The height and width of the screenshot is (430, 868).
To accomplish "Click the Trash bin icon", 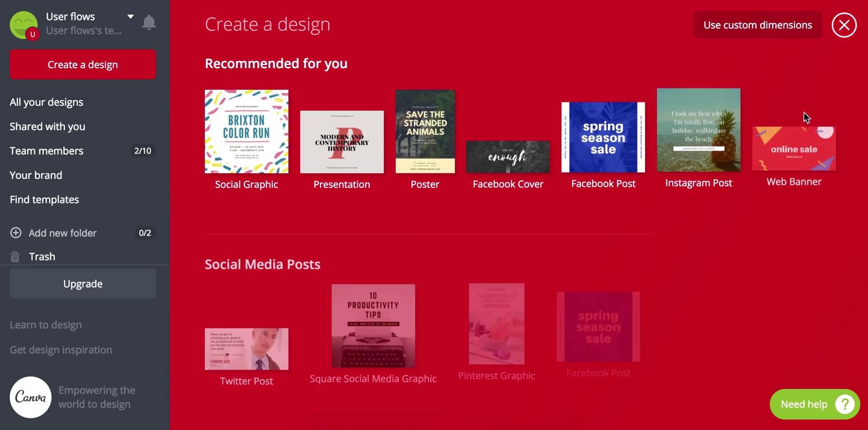I will point(15,257).
